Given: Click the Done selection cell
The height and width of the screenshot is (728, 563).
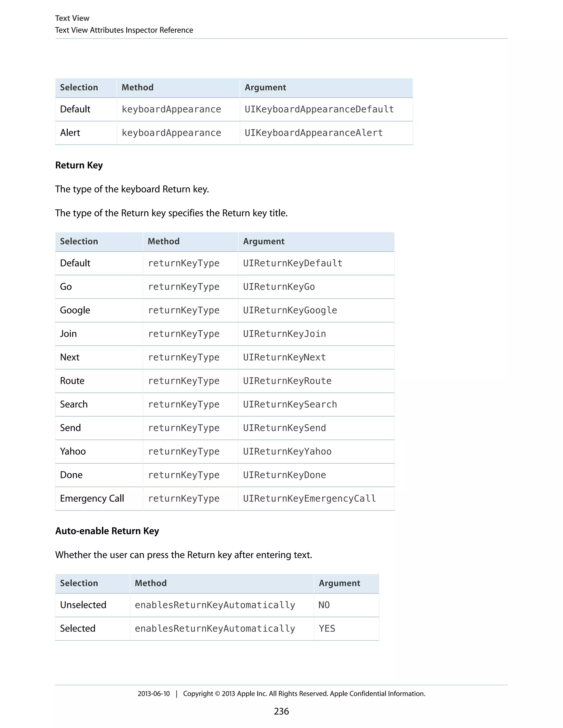Looking at the screenshot, I should tap(71, 475).
